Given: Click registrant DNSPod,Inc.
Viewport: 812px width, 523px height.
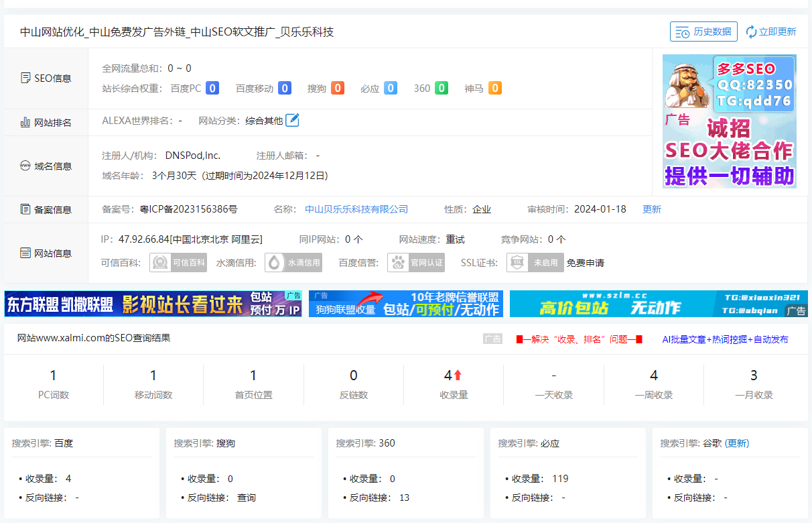Looking at the screenshot, I should click(x=193, y=156).
